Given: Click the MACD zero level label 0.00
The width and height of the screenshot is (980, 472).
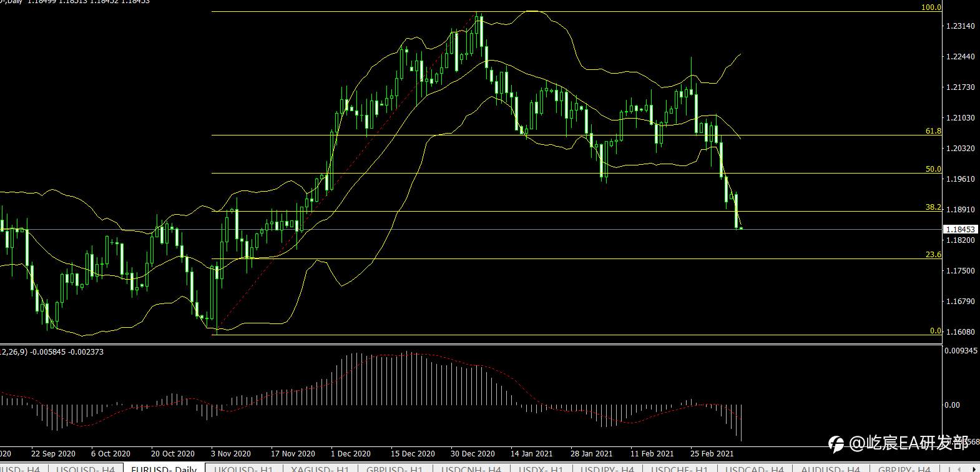Looking at the screenshot, I should pyautogui.click(x=952, y=405).
